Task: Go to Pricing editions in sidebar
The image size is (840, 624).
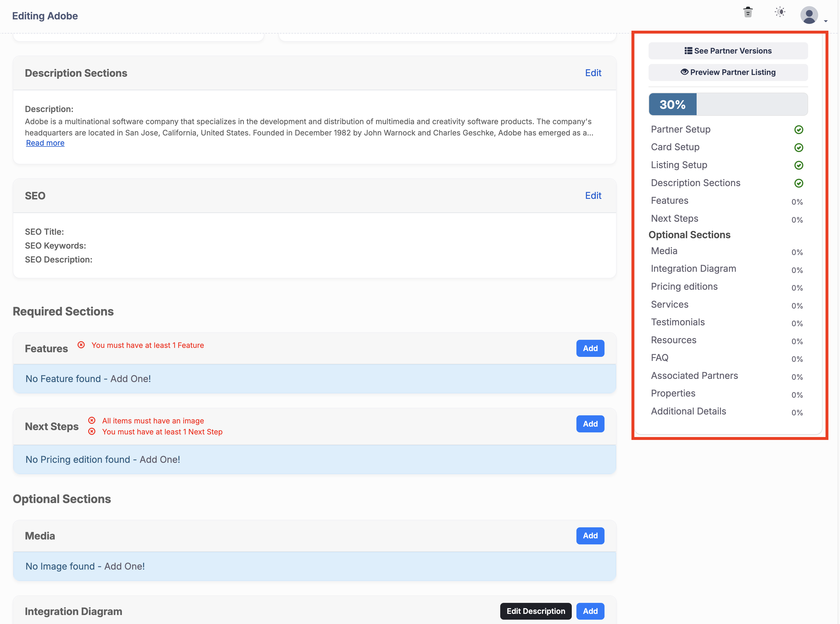Action: click(684, 286)
